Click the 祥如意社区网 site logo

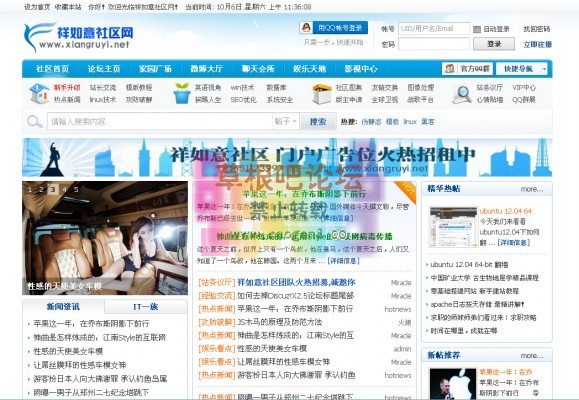point(78,37)
